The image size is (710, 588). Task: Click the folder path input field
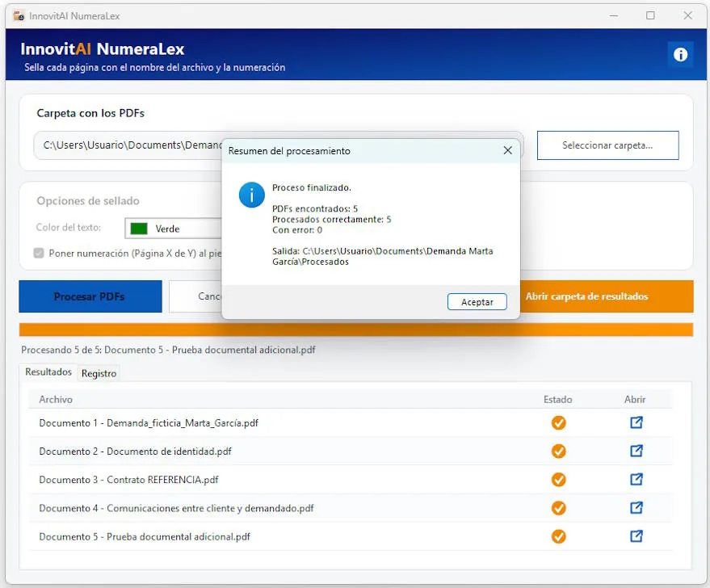click(x=128, y=145)
